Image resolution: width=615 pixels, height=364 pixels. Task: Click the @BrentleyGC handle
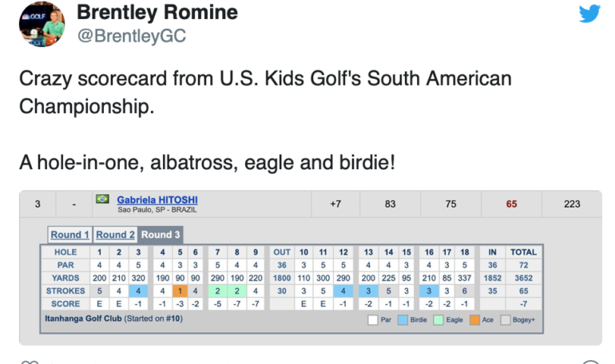coord(132,36)
